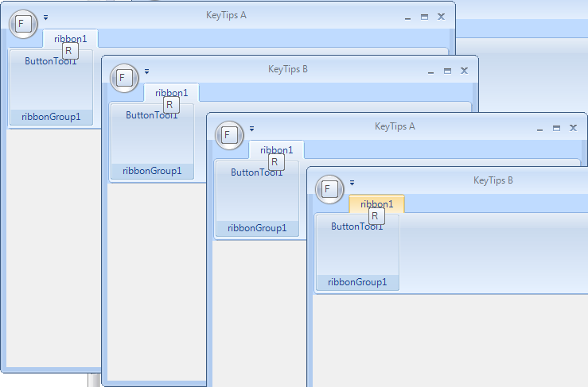Open quick access dropdown in the rear KeyTips B window

147,72
